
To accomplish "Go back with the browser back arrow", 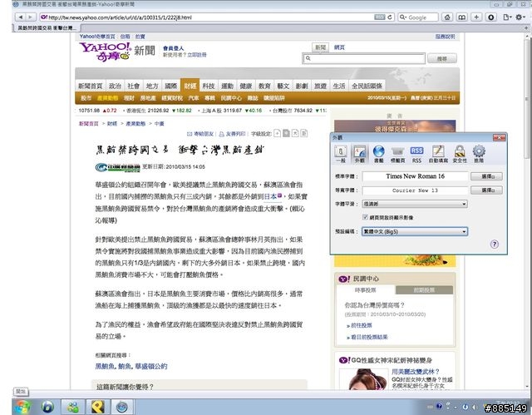I will click(x=20, y=17).
